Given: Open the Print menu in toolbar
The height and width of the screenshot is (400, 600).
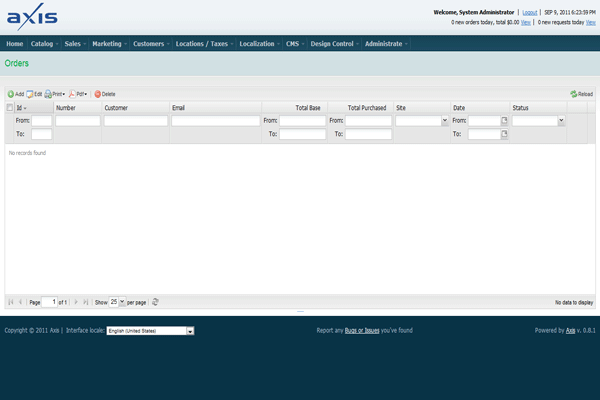Looking at the screenshot, I should (x=55, y=94).
